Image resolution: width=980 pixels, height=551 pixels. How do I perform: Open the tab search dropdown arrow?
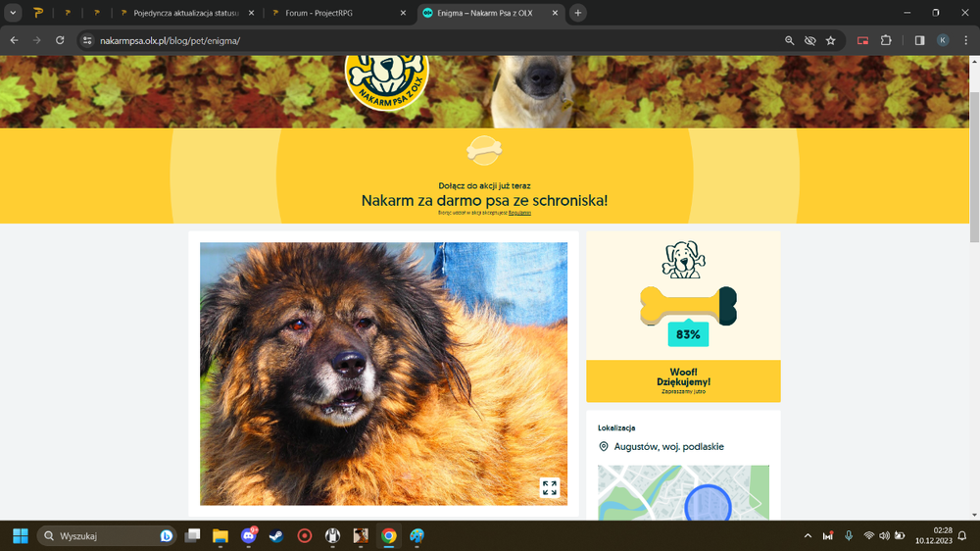click(13, 13)
